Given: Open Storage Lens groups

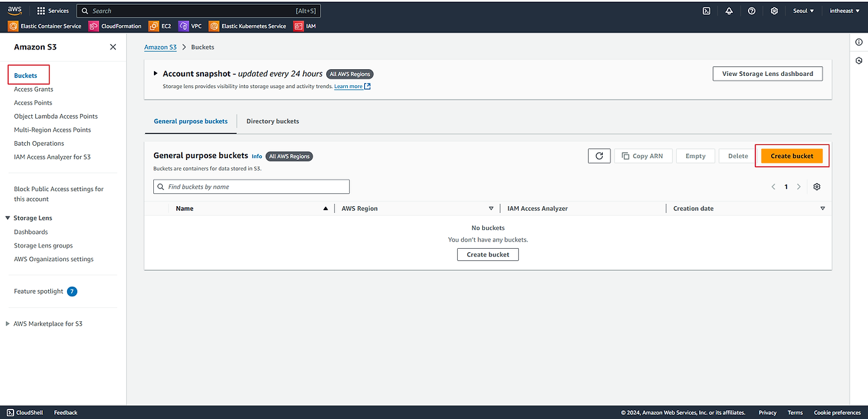Looking at the screenshot, I should tap(43, 245).
